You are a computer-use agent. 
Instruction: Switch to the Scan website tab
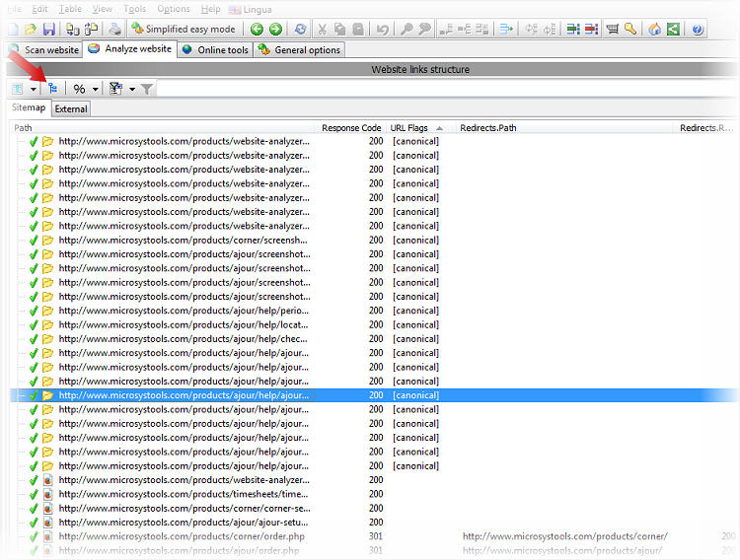[x=44, y=49]
